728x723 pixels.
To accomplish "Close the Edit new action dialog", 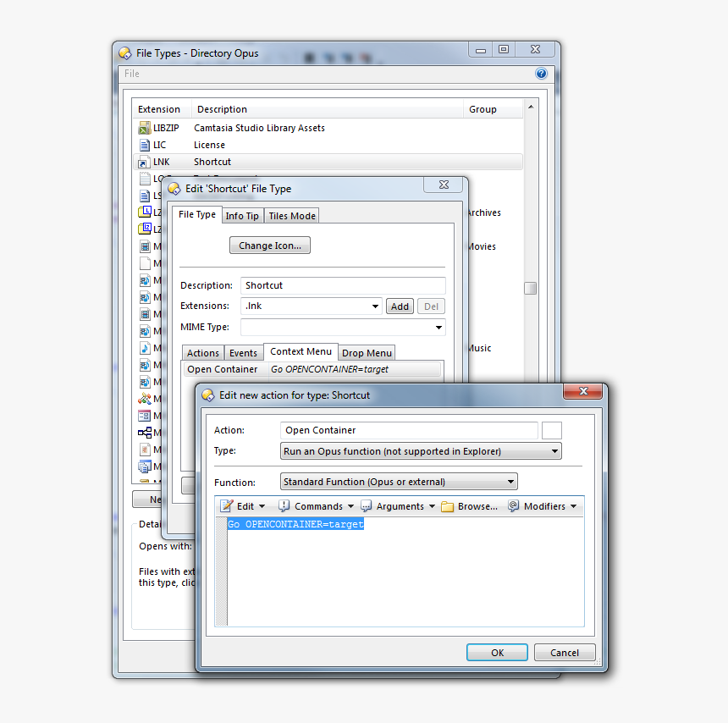I will pyautogui.click(x=583, y=391).
